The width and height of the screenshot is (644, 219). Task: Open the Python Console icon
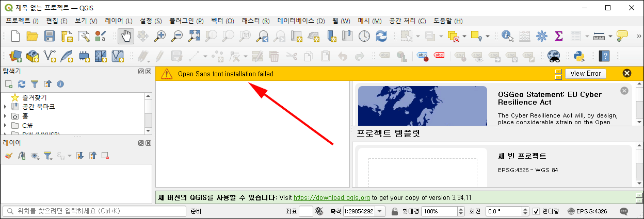point(578,56)
